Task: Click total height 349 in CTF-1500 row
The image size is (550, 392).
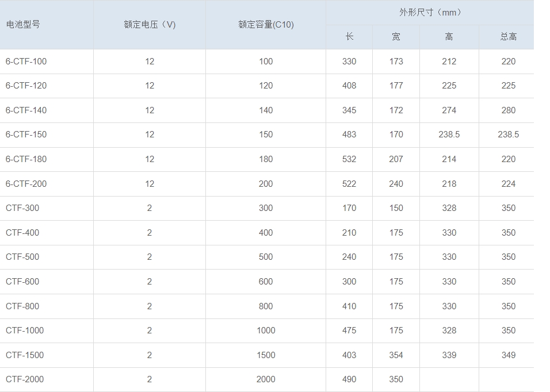Action: 508,355
